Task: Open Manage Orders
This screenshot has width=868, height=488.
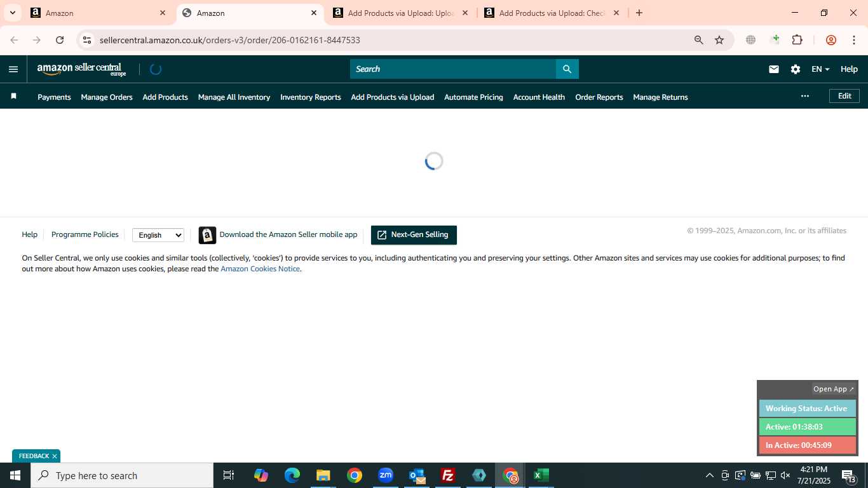Action: [107, 97]
